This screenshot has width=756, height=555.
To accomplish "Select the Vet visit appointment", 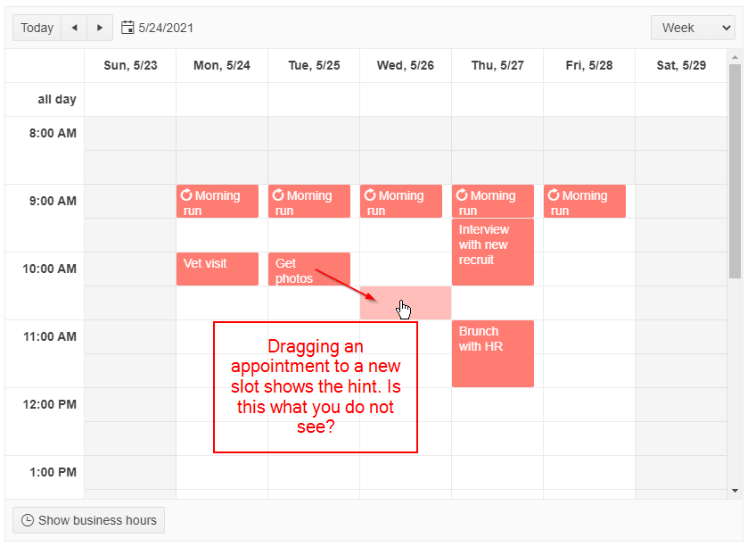I will pos(217,269).
